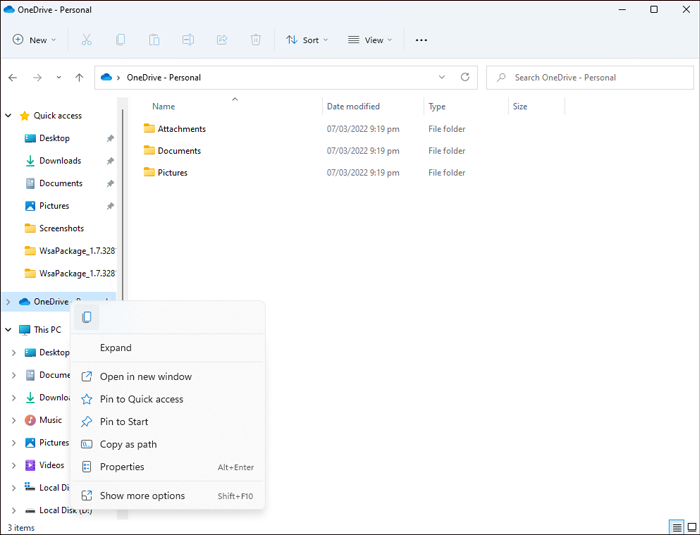Screen dimensions: 700x535
Task: Sort by the Type column header
Action: pyautogui.click(x=437, y=106)
